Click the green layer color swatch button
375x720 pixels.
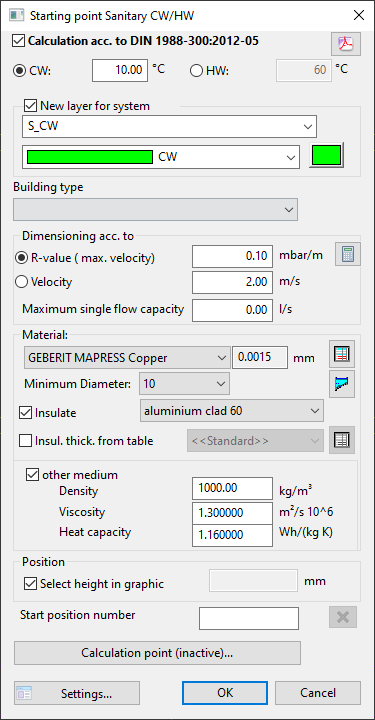(327, 155)
